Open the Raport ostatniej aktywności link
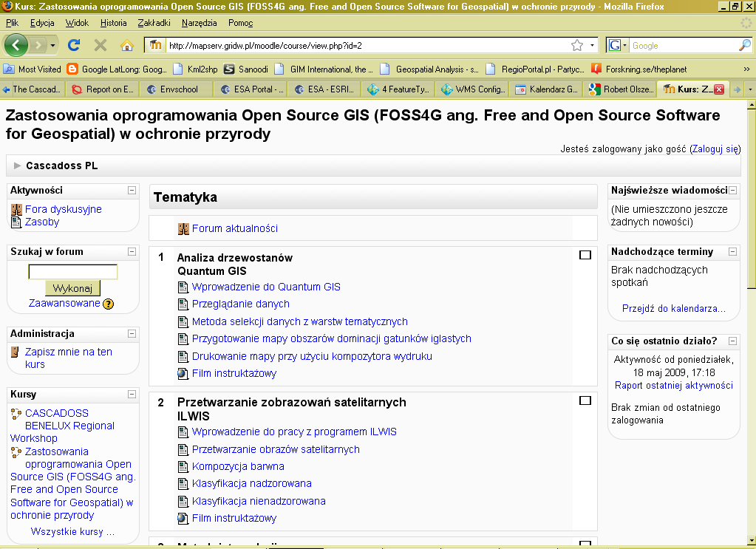The height and width of the screenshot is (549, 756). (x=673, y=386)
